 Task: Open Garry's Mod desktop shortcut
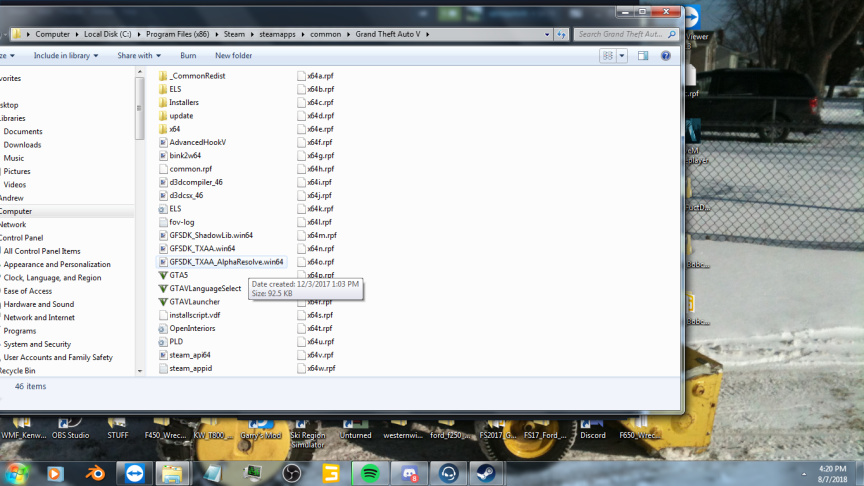click(261, 430)
